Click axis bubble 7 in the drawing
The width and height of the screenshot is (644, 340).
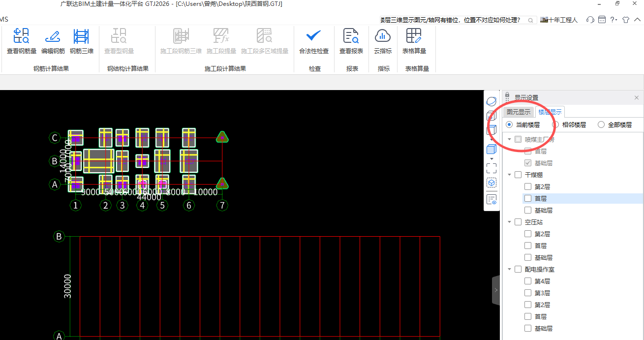pyautogui.click(x=222, y=205)
